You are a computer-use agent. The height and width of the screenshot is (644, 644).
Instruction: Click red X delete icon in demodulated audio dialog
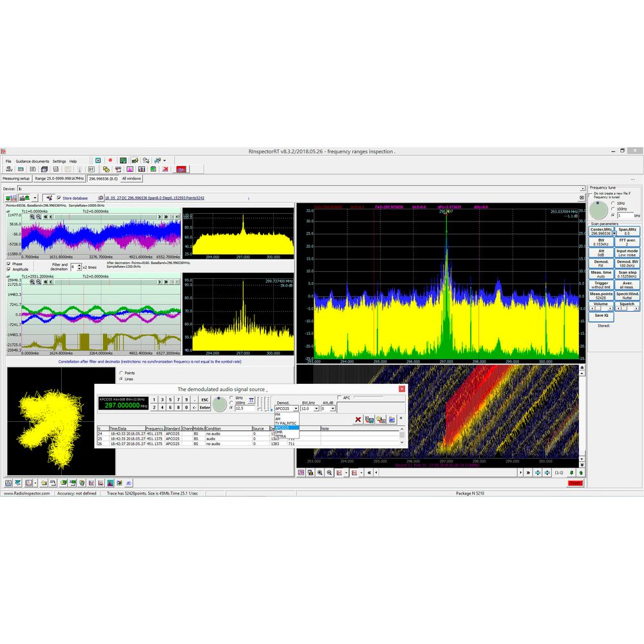(358, 419)
